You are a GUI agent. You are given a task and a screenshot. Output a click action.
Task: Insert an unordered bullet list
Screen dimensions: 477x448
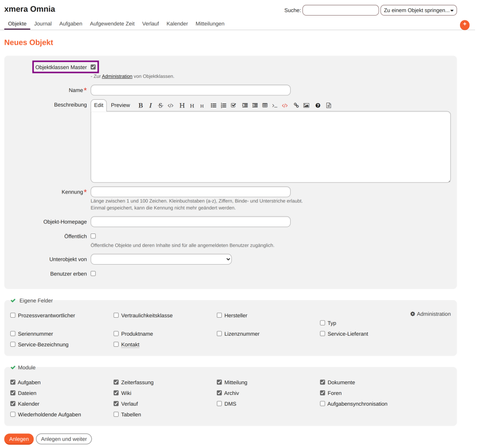pyautogui.click(x=213, y=106)
